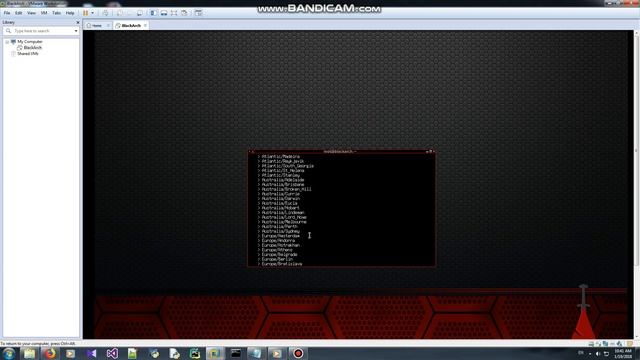Switch to the Home tab
Viewport: 640px width, 360px height.
96,25
